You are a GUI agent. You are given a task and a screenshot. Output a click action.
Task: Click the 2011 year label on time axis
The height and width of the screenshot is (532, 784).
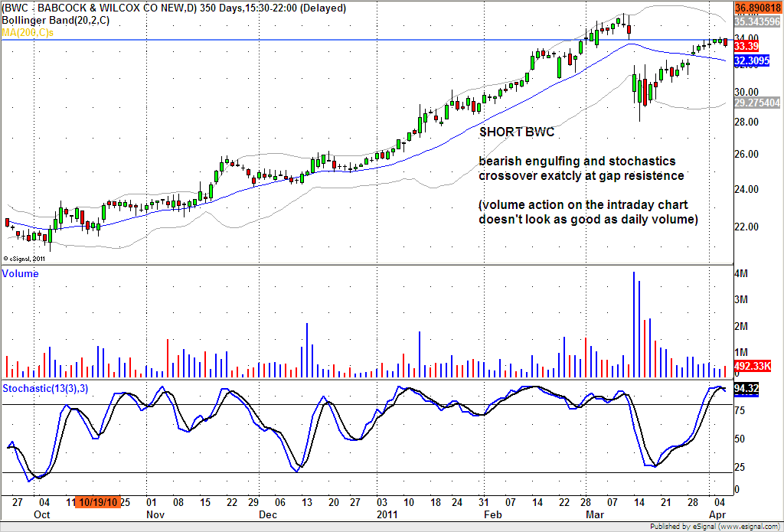click(387, 514)
